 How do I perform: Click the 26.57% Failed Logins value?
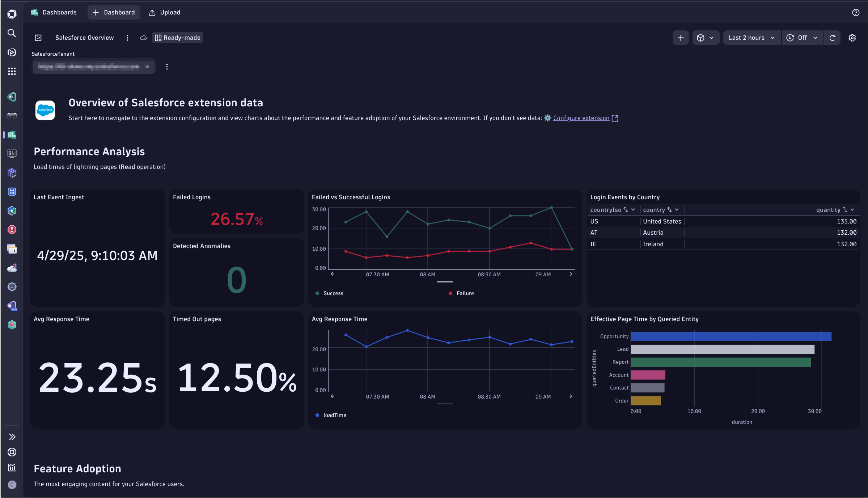237,219
